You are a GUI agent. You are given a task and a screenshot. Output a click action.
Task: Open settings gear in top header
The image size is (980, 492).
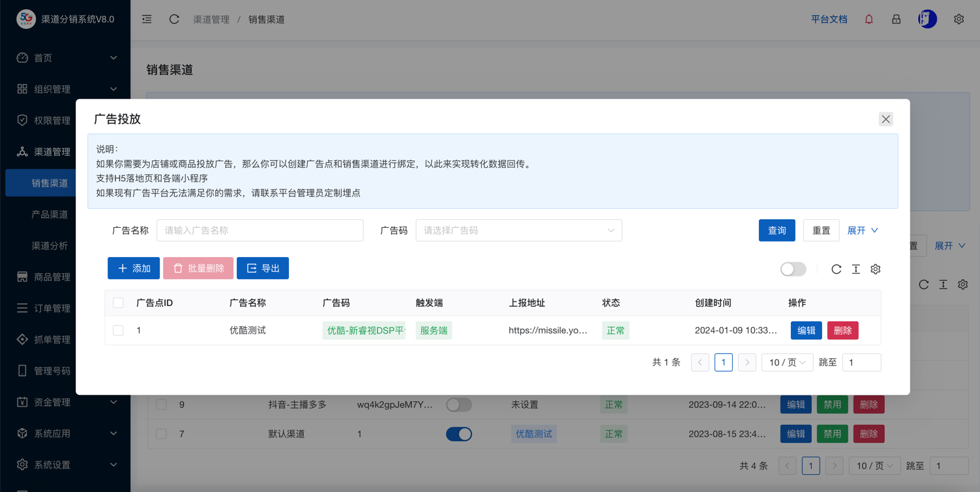[x=958, y=20]
